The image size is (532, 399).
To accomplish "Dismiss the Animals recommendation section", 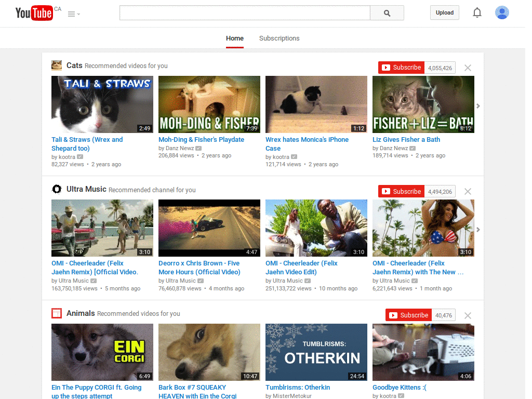I will (468, 315).
